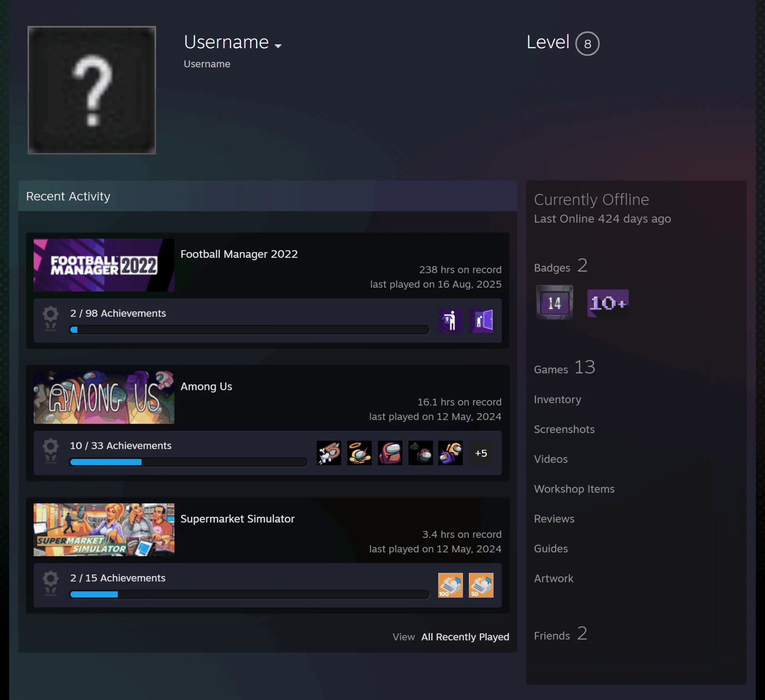
Task: Click Supermarket Simulator 100 register achievement icon
Action: (x=450, y=585)
